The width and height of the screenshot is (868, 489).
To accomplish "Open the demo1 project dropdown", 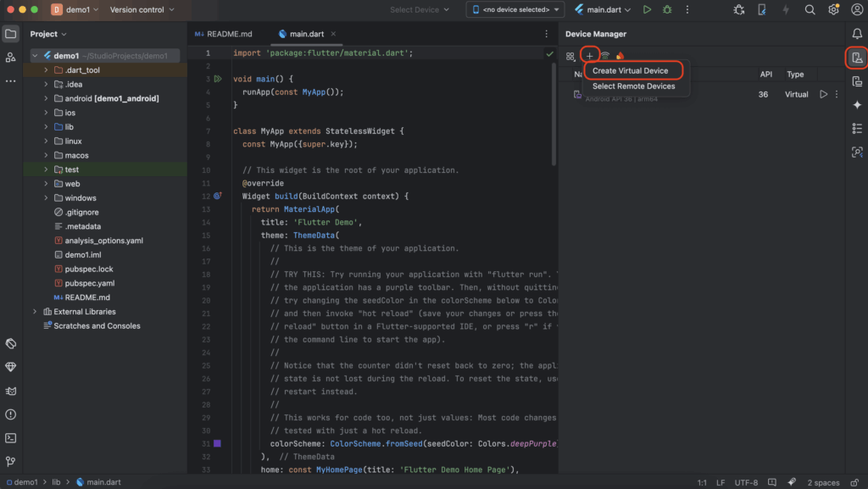I will pyautogui.click(x=75, y=9).
